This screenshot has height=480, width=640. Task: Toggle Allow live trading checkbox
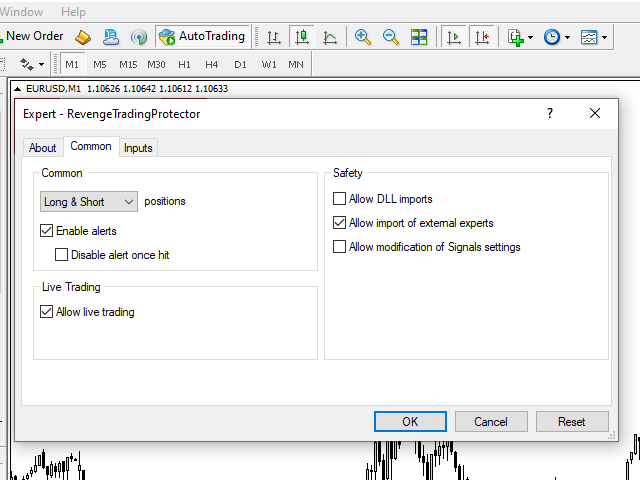point(47,312)
